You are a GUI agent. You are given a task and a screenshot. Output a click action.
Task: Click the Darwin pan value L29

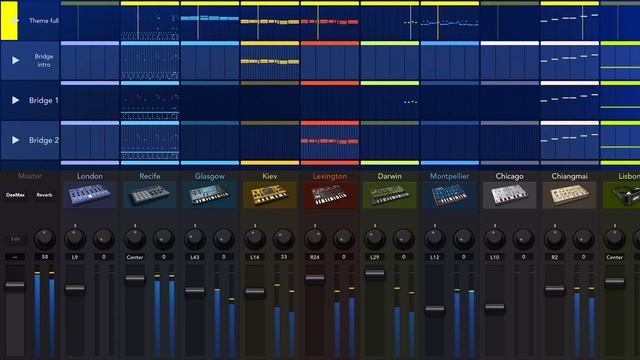click(375, 257)
